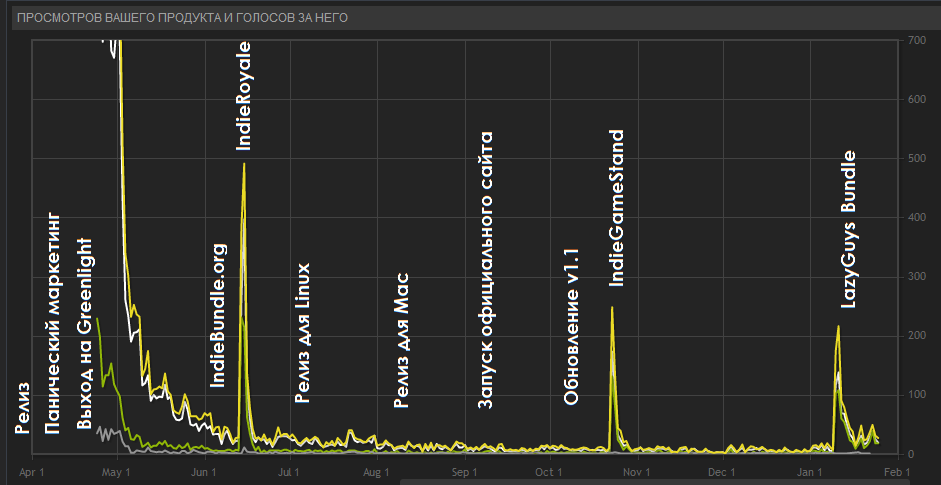Click the 'Обновление v1.1' annotation
This screenshot has height=485, width=941.
pos(571,325)
